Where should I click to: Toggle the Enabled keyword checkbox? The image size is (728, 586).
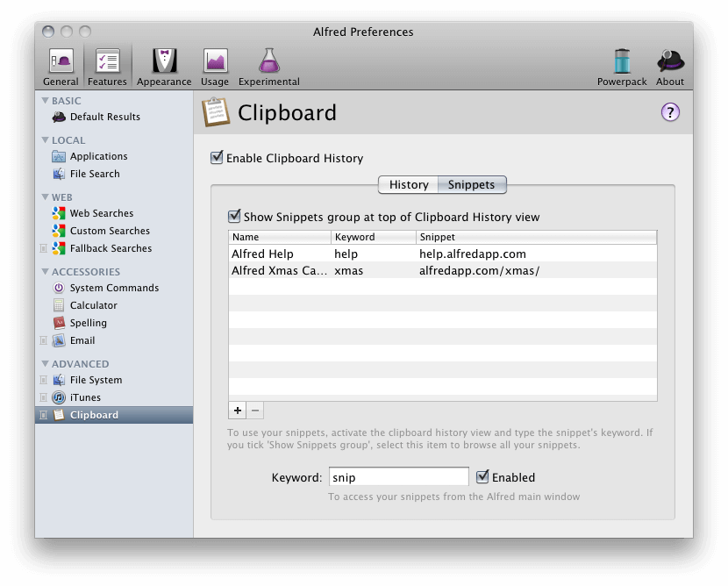(x=482, y=477)
